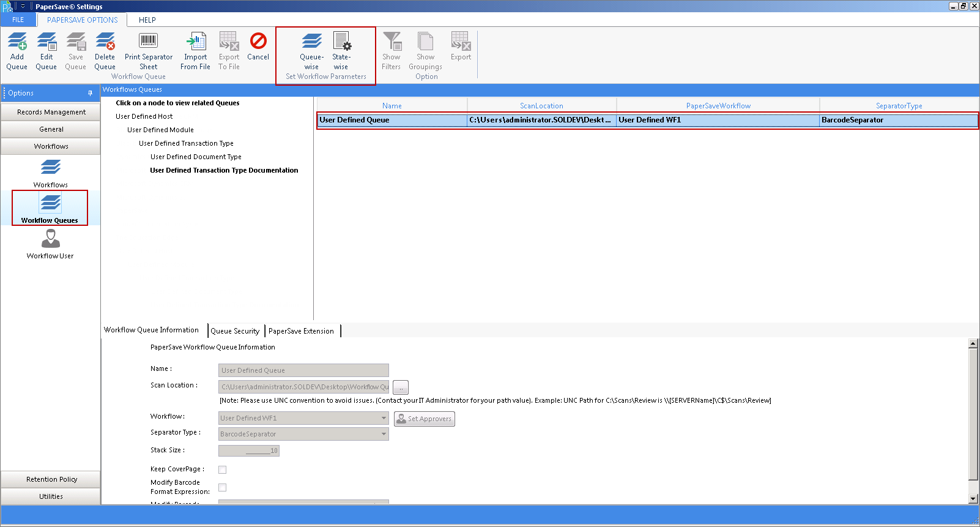Select User Defined Document Type node

(x=196, y=157)
